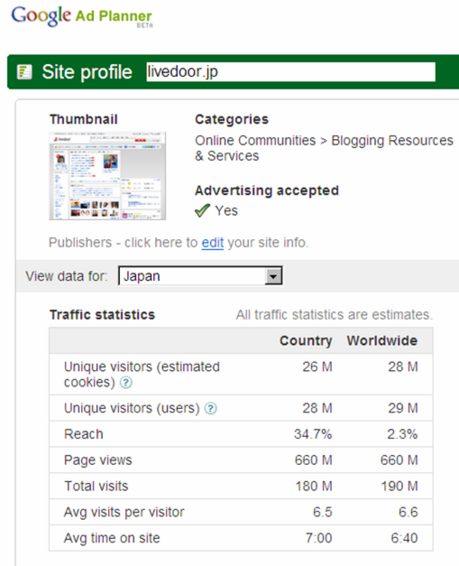459x566 pixels.
Task: Select 29 M worldwide users value
Action: point(403,408)
